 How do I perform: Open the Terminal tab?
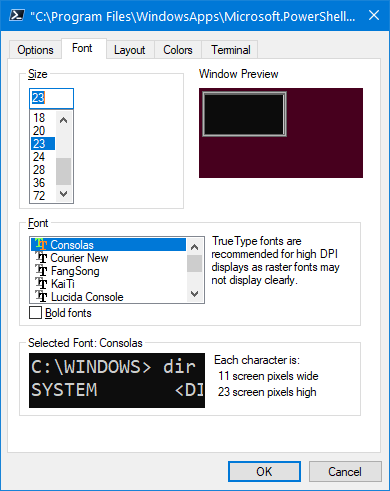point(231,50)
